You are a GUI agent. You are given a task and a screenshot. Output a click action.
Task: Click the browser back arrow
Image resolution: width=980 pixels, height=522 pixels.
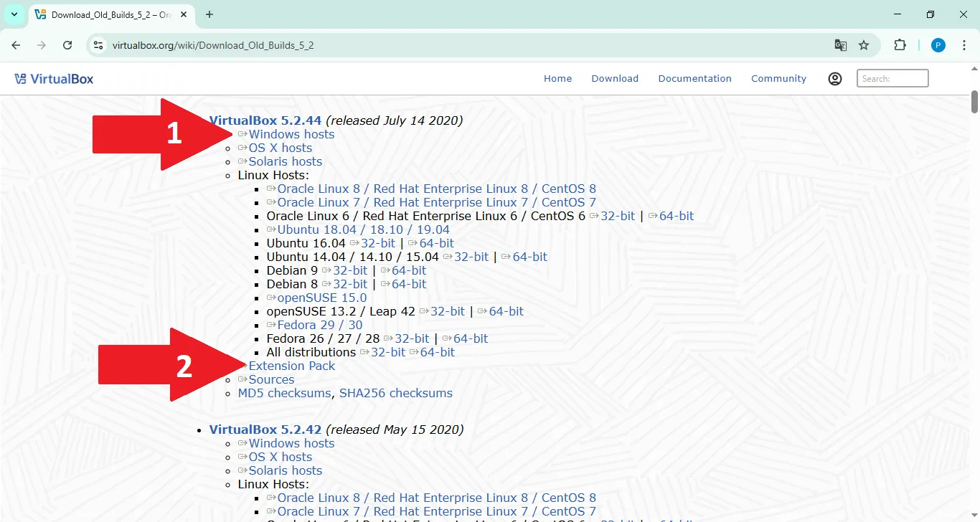coord(17,45)
